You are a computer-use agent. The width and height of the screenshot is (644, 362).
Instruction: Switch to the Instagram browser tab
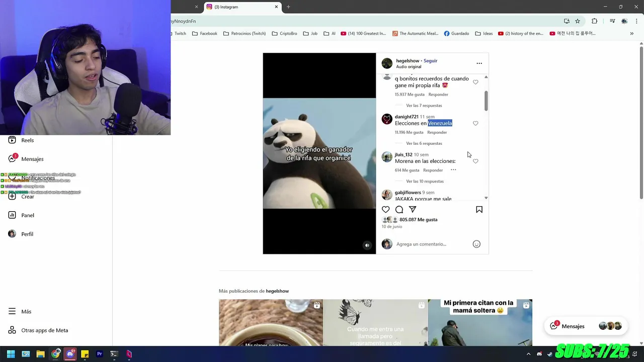click(244, 7)
